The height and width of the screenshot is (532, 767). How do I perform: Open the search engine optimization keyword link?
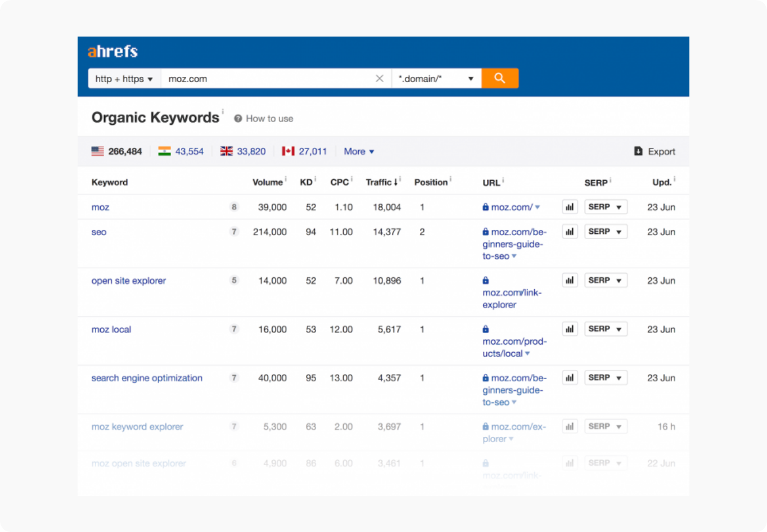[147, 378]
